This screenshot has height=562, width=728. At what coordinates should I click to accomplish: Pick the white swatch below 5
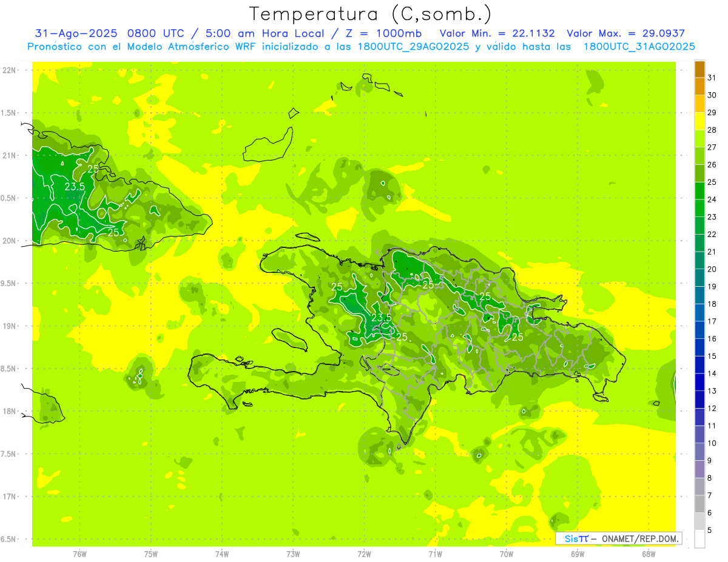[699, 538]
